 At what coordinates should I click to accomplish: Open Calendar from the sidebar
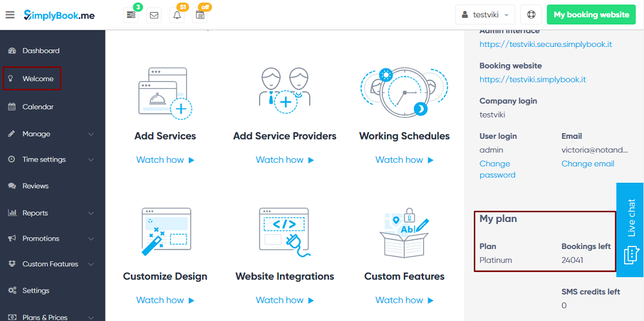(37, 107)
